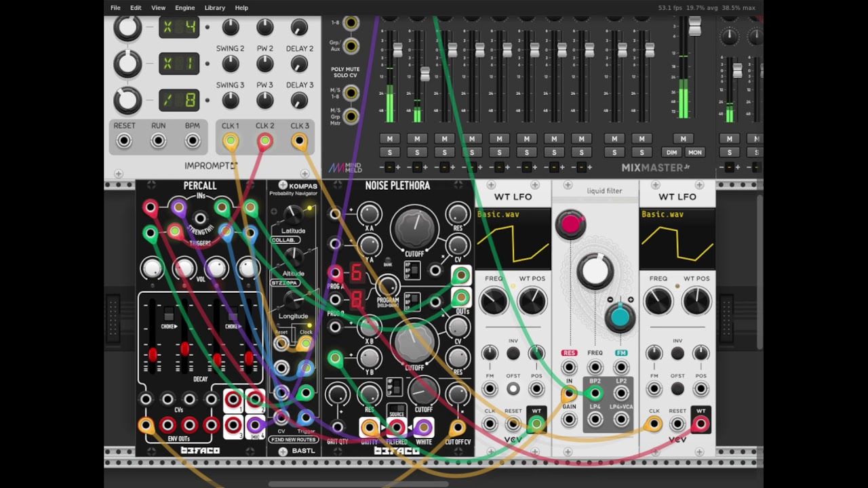
Task: Click the STRENGTH jack on Percall
Action: 200,218
